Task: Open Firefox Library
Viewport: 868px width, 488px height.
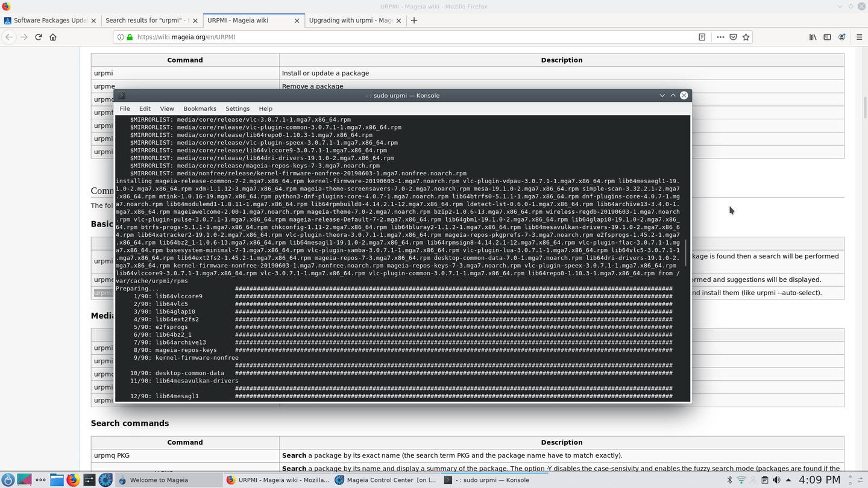Action: coord(813,37)
